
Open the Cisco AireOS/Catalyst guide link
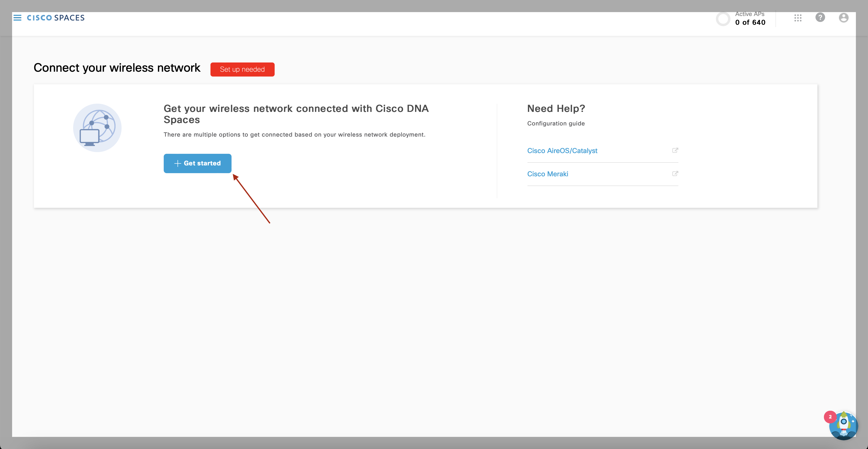[562, 151]
